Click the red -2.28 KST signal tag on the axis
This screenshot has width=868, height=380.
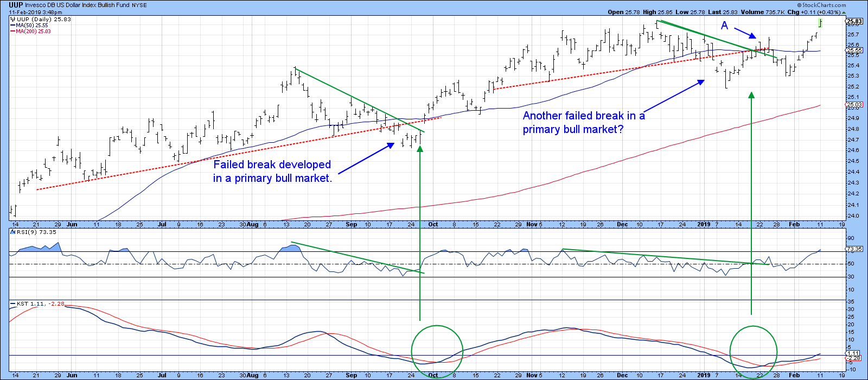853,358
